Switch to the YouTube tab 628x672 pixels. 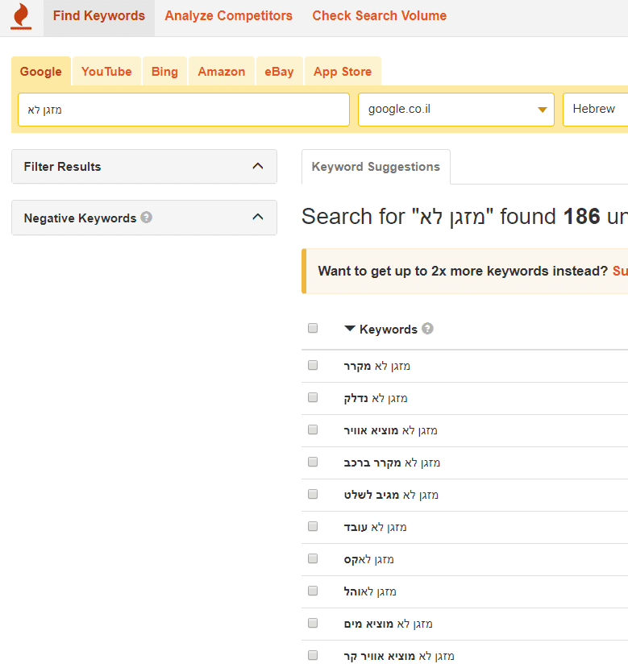pos(106,71)
